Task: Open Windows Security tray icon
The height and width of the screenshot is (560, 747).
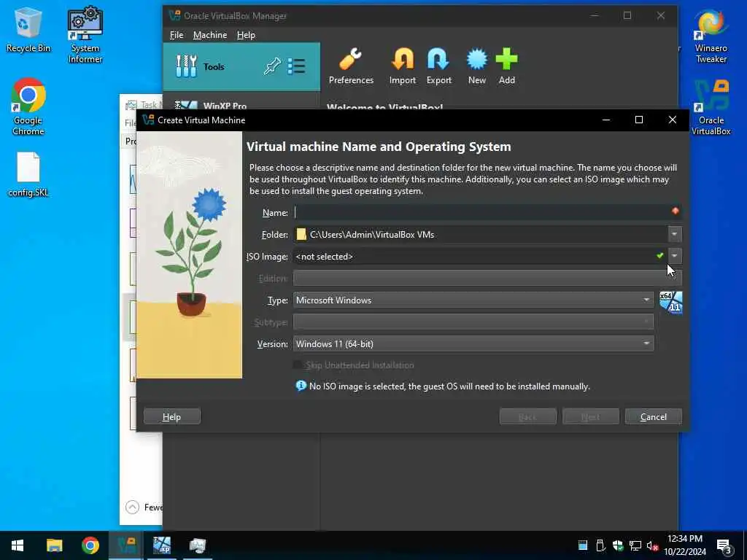Action: pyautogui.click(x=618, y=545)
